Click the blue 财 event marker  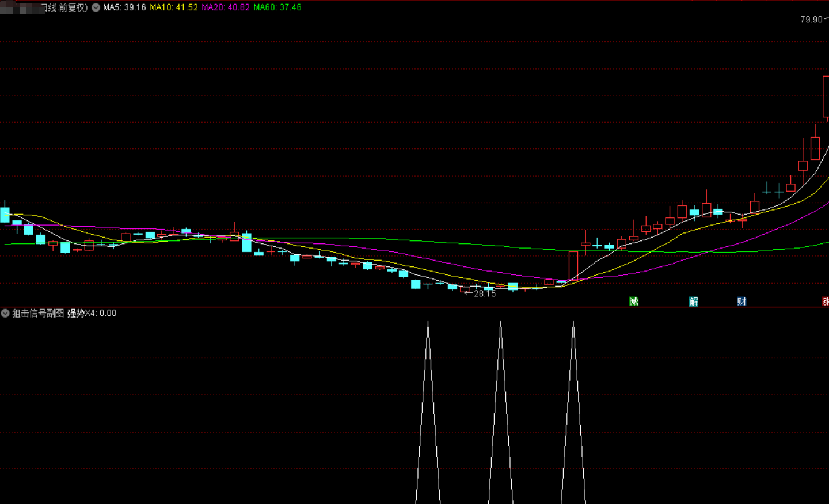coord(741,301)
